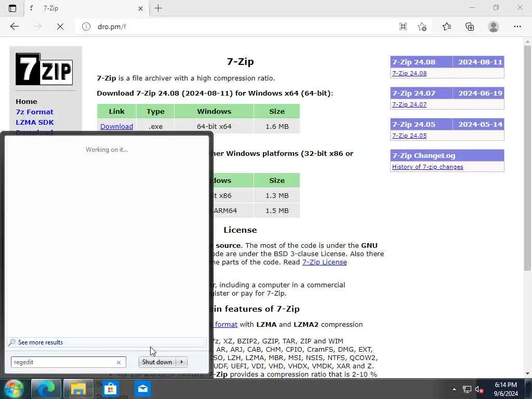Screen dimensions: 532x399
Task: Click the 64-bit x64 Download link
Action: point(116,126)
